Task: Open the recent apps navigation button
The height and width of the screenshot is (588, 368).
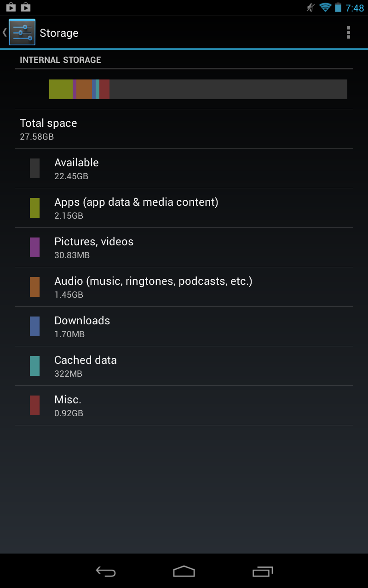Action: coord(263,571)
